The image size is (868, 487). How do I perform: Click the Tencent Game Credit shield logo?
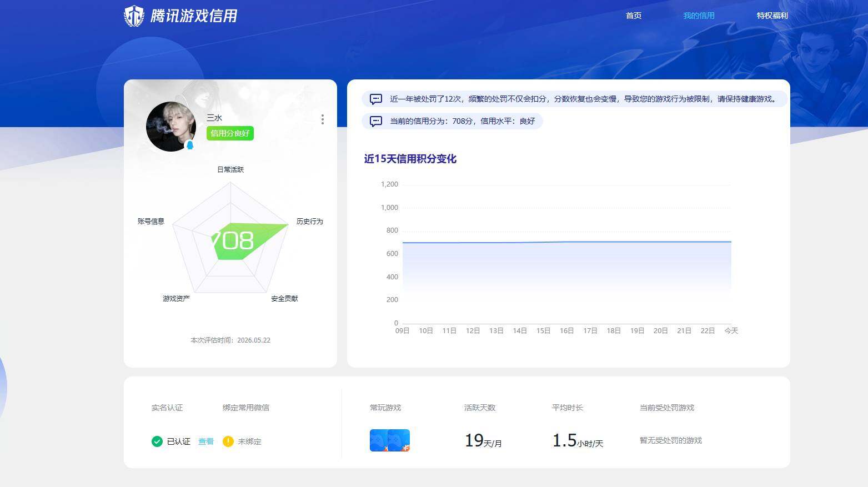tap(134, 16)
